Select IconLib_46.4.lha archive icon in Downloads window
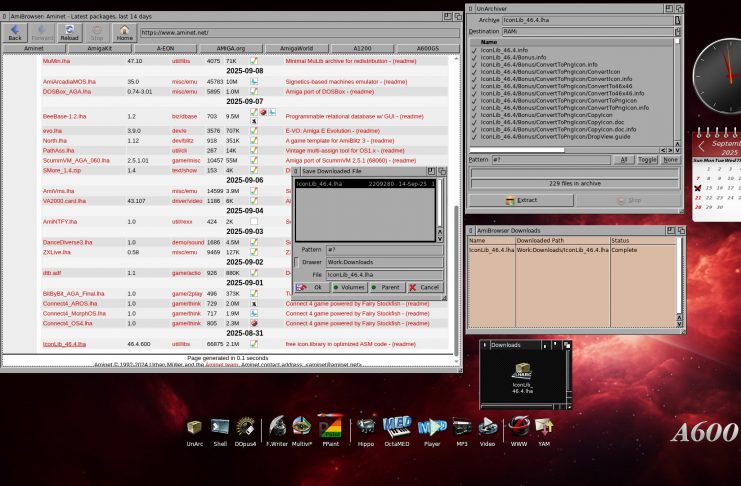Screen dimensions: 741x486 [522, 373]
